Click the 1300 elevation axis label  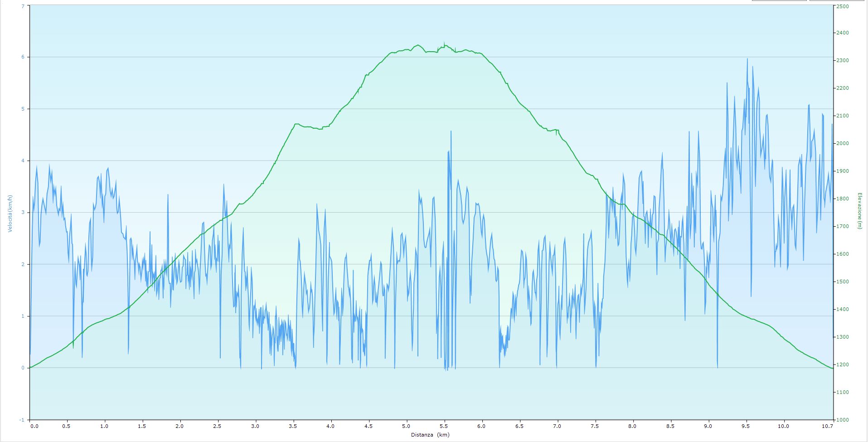843,337
